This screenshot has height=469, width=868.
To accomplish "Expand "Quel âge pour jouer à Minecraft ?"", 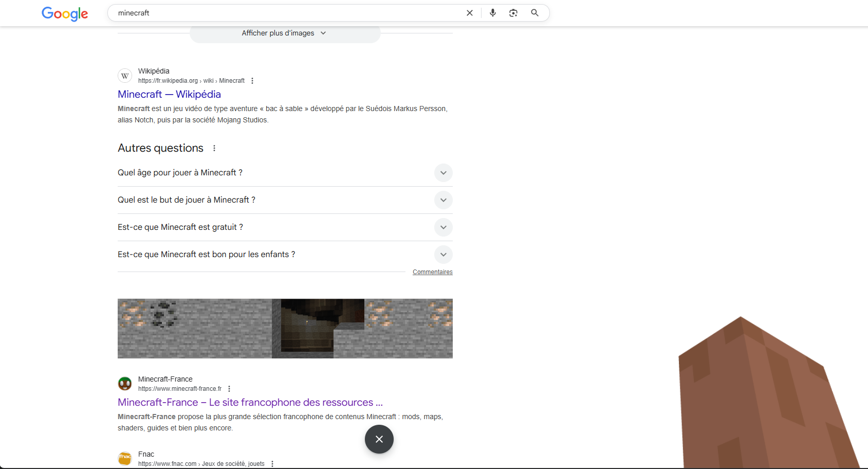I will (x=443, y=173).
